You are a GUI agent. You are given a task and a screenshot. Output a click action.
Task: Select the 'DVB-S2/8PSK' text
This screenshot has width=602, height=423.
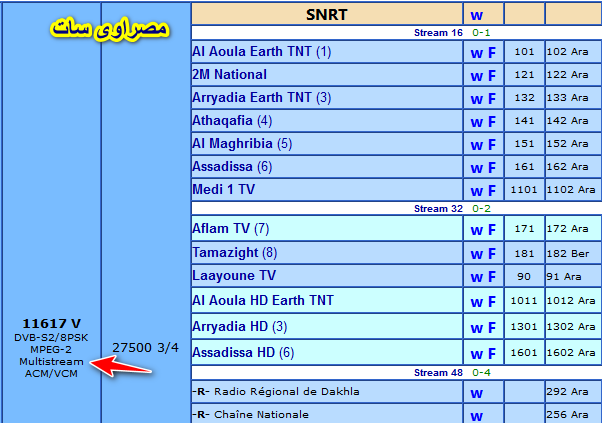[51, 337]
